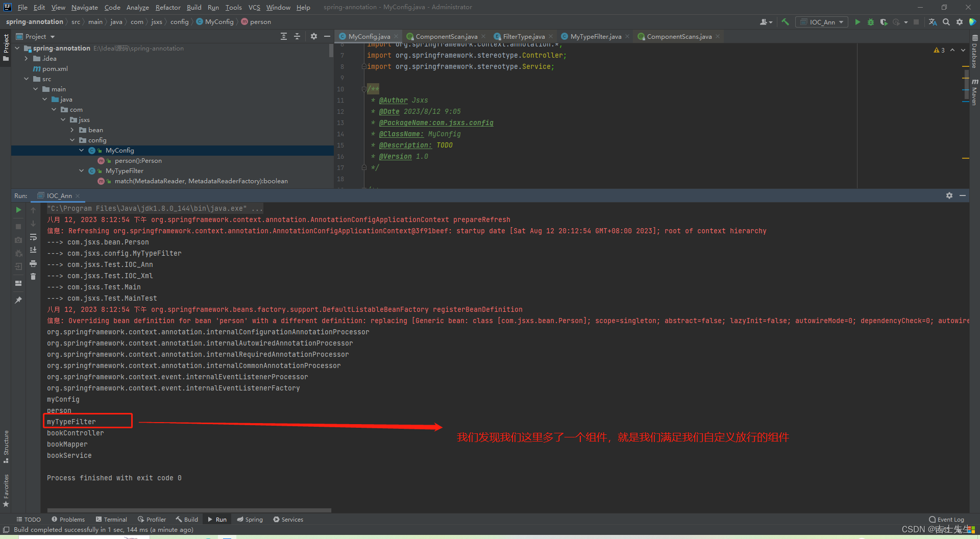Open the Event Log
The height and width of the screenshot is (539, 980).
(x=947, y=520)
